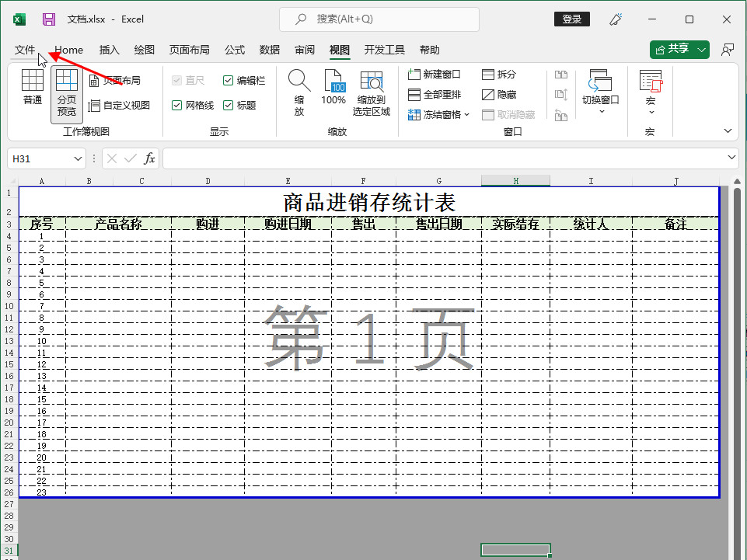The width and height of the screenshot is (747, 560).
Task: Click the formula bar confirm checkmark
Action: pos(130,158)
